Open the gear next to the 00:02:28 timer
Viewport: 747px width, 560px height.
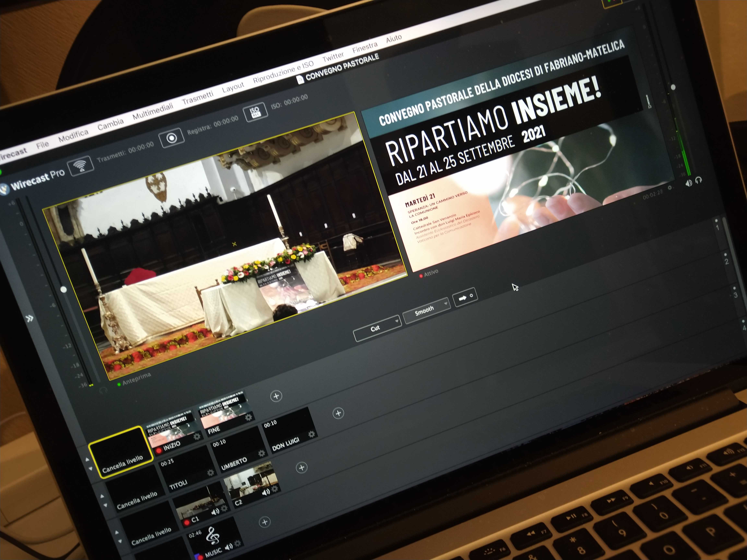point(670,188)
